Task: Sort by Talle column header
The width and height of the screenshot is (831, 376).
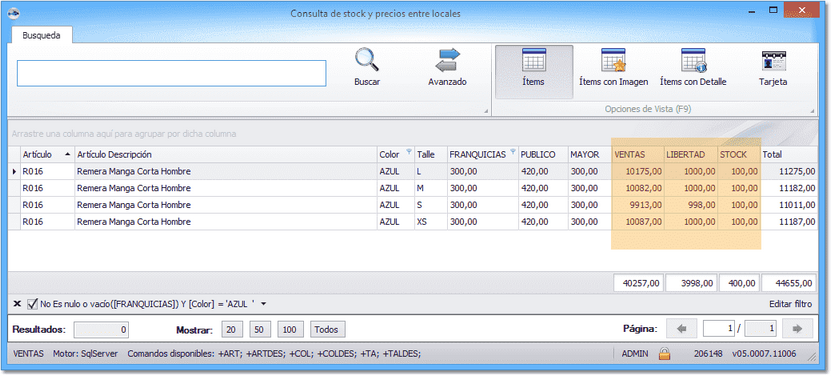Action: (431, 154)
